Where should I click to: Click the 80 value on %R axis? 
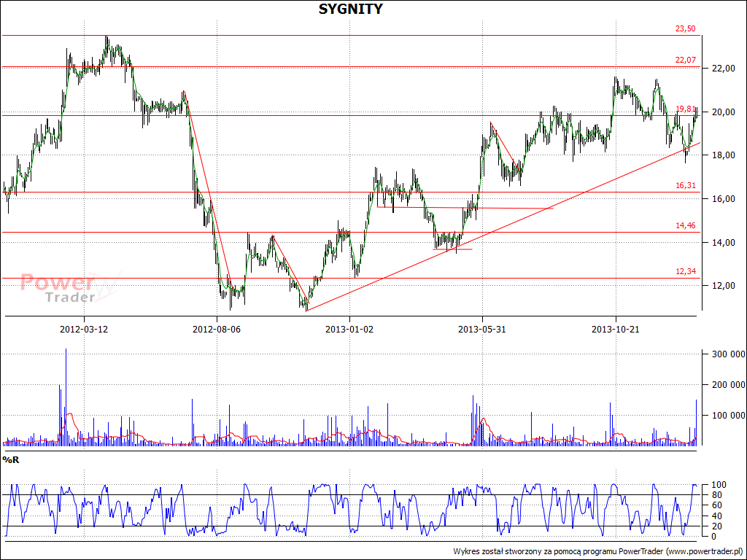tap(716, 495)
